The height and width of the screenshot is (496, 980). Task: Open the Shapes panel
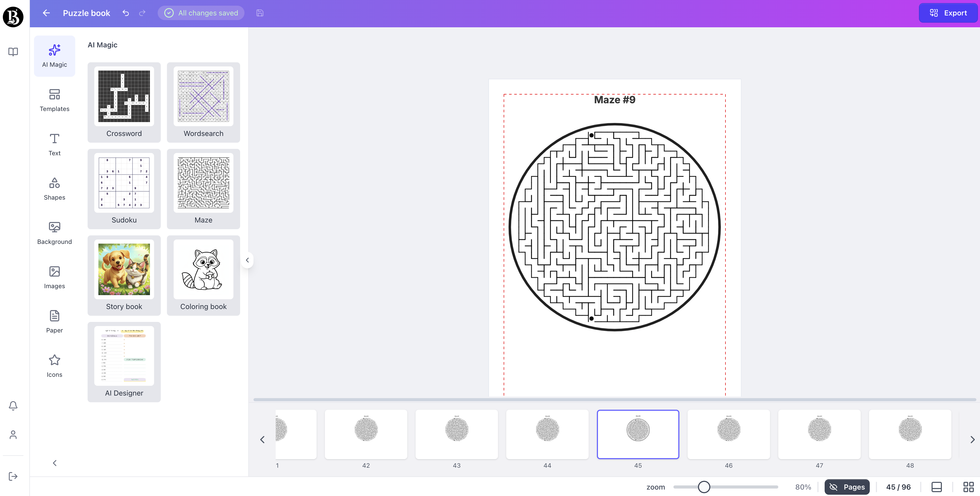[54, 188]
